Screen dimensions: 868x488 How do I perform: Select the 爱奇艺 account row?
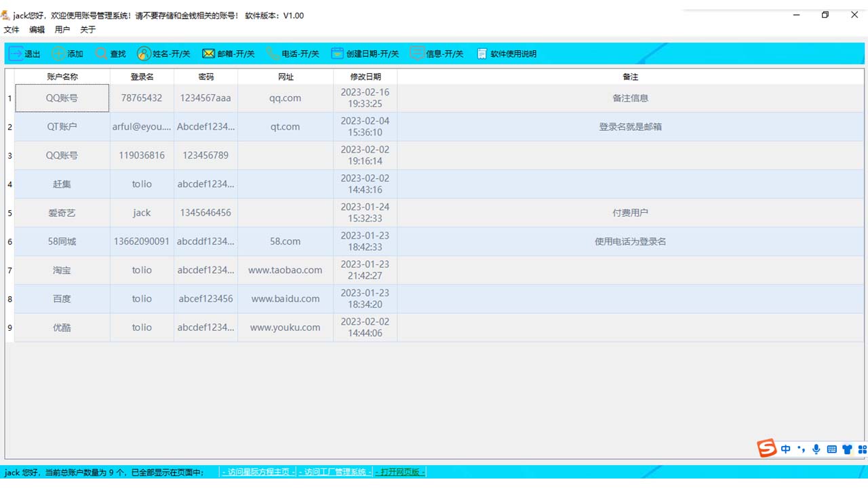pos(61,212)
